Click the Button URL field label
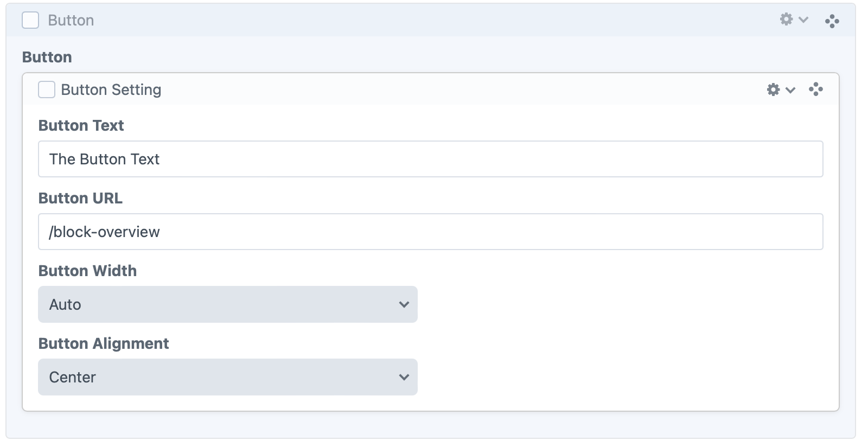The height and width of the screenshot is (447, 868). tap(80, 198)
